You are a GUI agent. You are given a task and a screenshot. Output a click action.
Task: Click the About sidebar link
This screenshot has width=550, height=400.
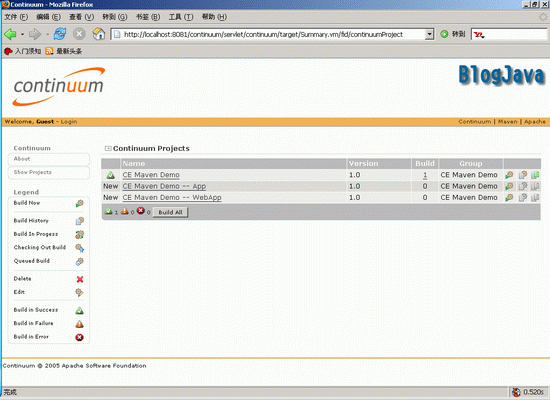click(x=22, y=159)
